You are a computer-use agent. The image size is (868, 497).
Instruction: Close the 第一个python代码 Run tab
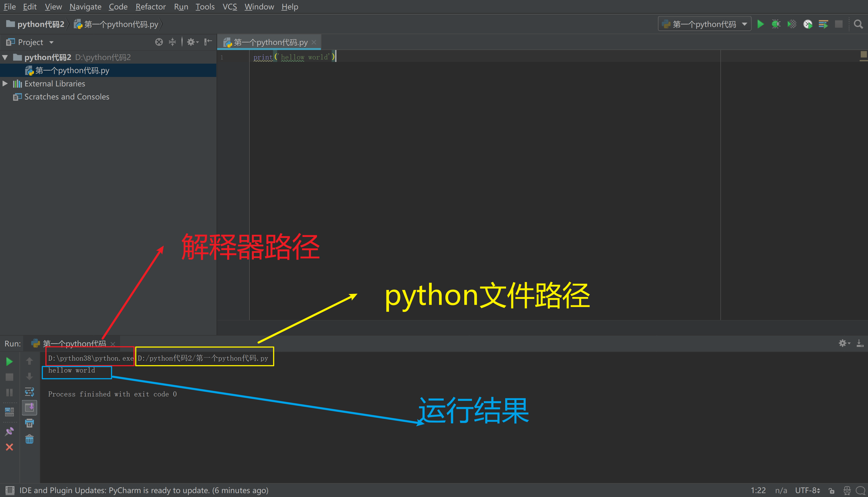[x=113, y=344]
